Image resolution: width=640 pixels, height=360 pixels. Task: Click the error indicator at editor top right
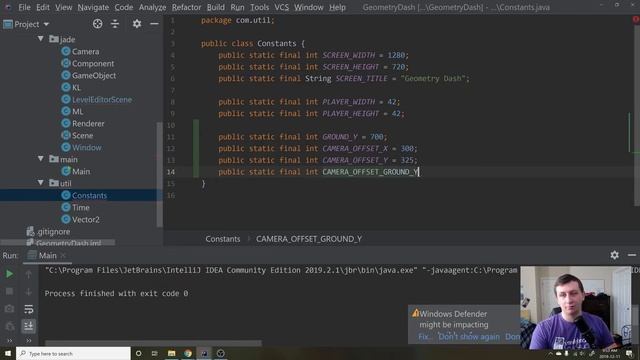pyautogui.click(x=636, y=19)
